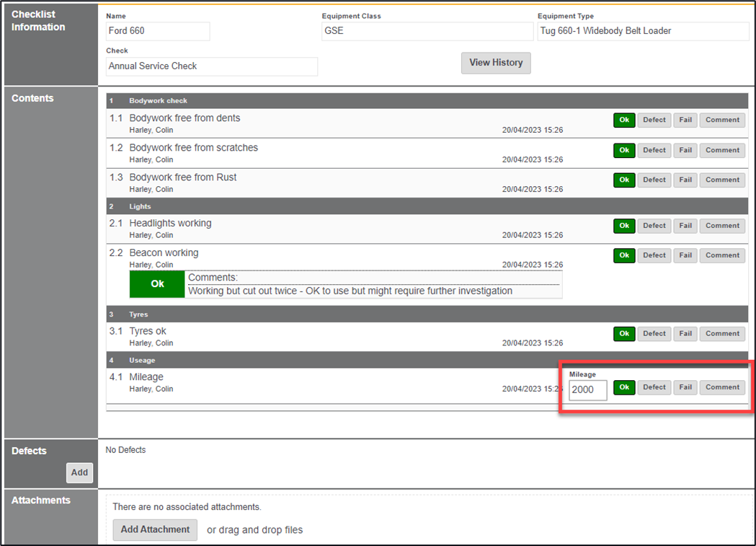Click Fail for 'Tyres ok' item
This screenshot has height=546, width=756.
point(685,333)
